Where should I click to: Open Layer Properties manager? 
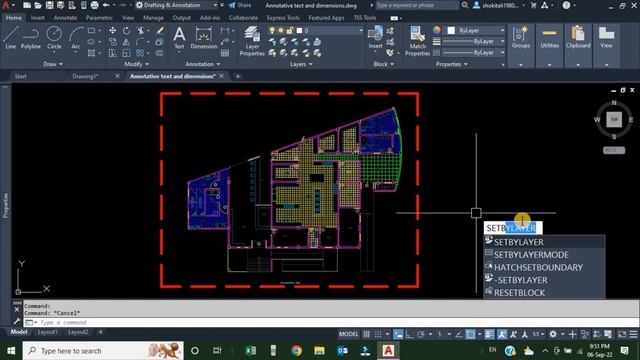pos(252,41)
